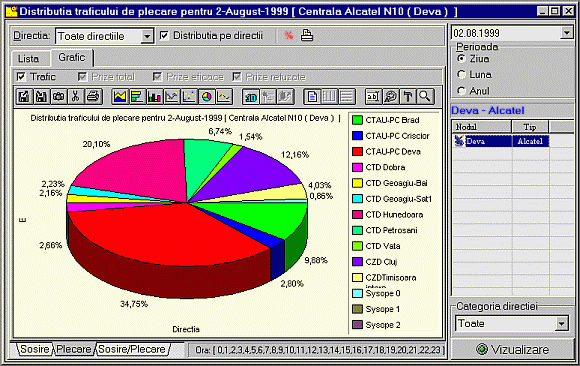Uncheck the Distributia pe directii checkbox
580x366 pixels.
pyautogui.click(x=164, y=36)
